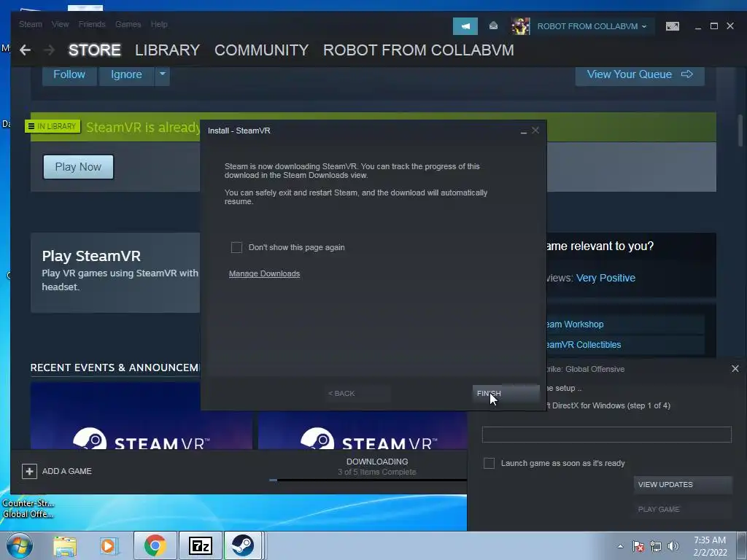Show hidden system tray icons
747x560 pixels.
pyautogui.click(x=620, y=546)
